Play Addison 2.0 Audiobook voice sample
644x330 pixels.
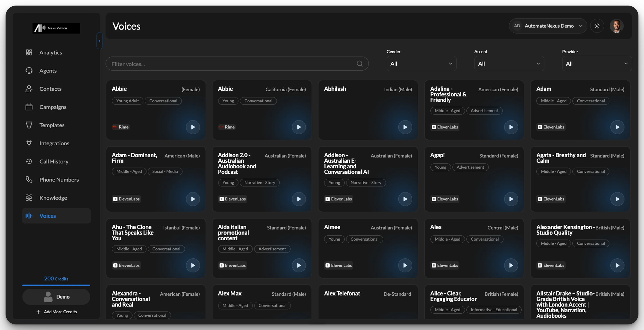(299, 199)
